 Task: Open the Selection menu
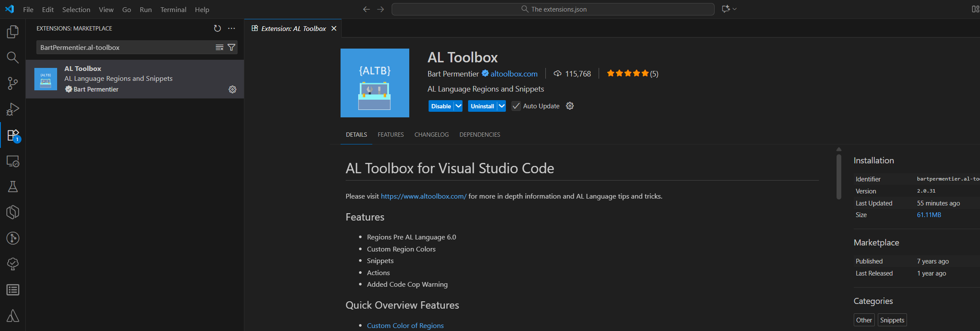click(x=76, y=9)
